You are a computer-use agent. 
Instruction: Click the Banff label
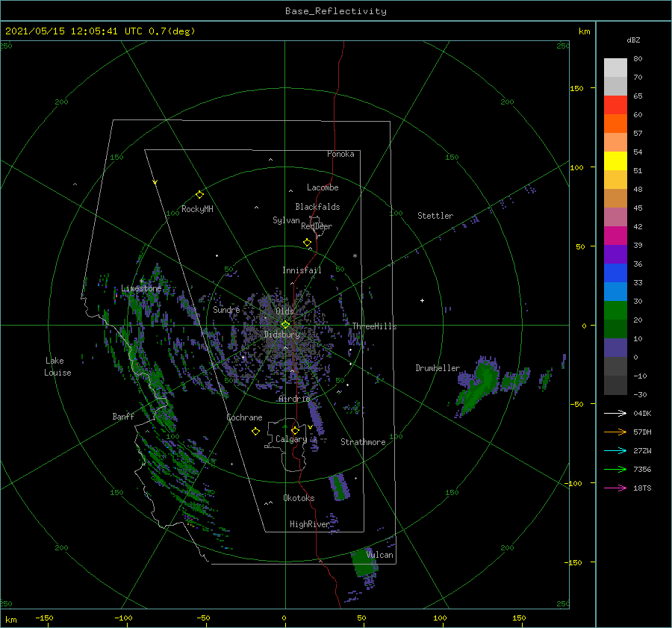coord(123,416)
